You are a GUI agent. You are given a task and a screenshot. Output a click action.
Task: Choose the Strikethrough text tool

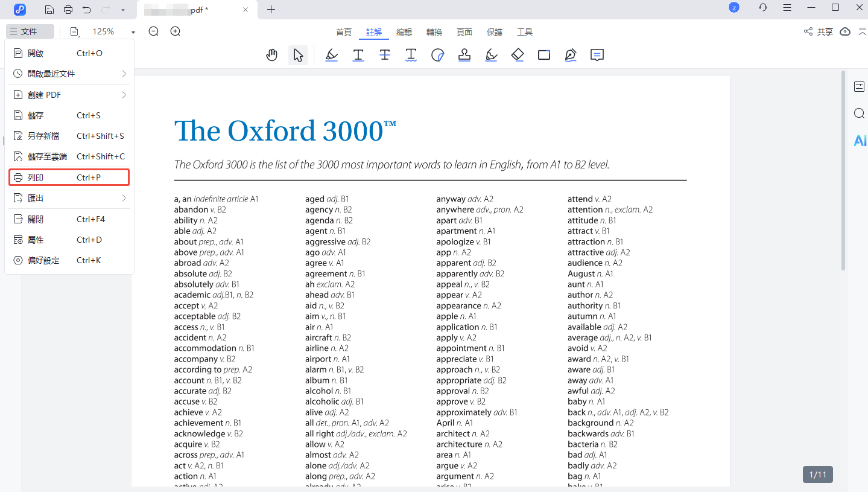pyautogui.click(x=385, y=56)
